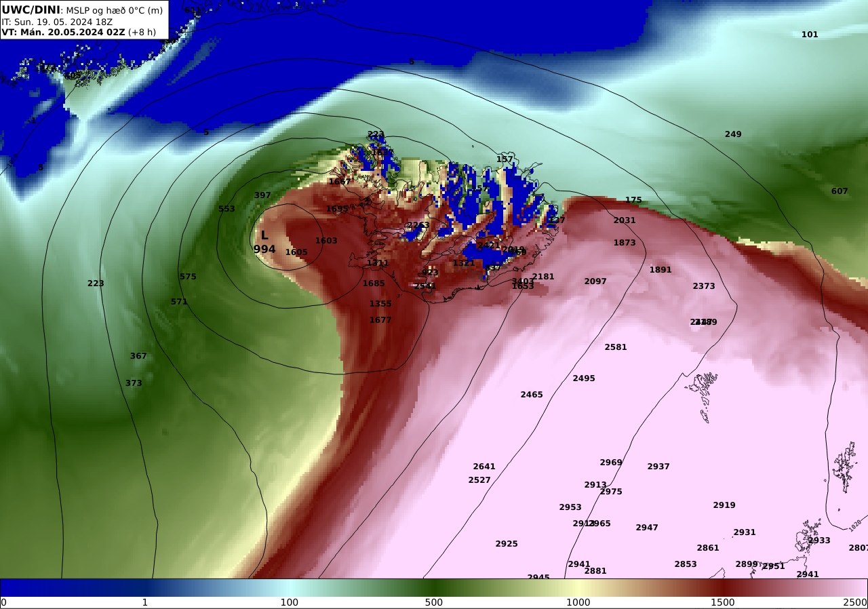Click the 1667 height label
This screenshot has width=868, height=609.
340,182
